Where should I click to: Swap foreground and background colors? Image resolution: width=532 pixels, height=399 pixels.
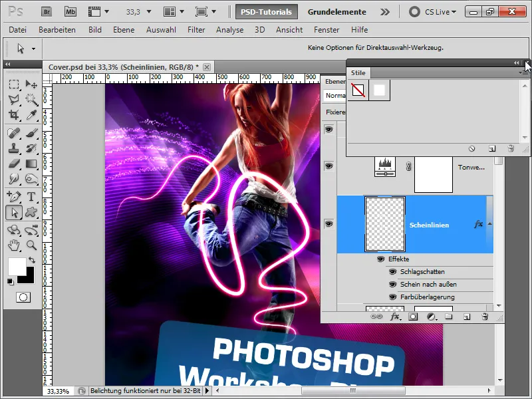pos(32,260)
